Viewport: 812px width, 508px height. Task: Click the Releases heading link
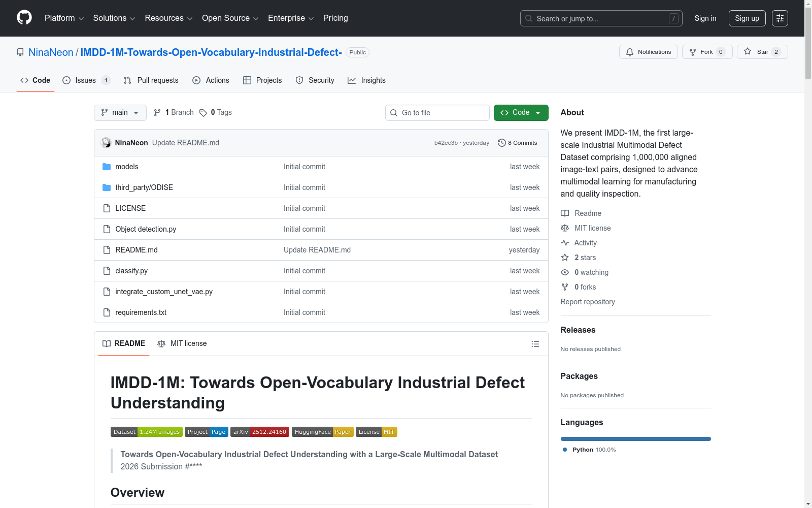(x=578, y=330)
